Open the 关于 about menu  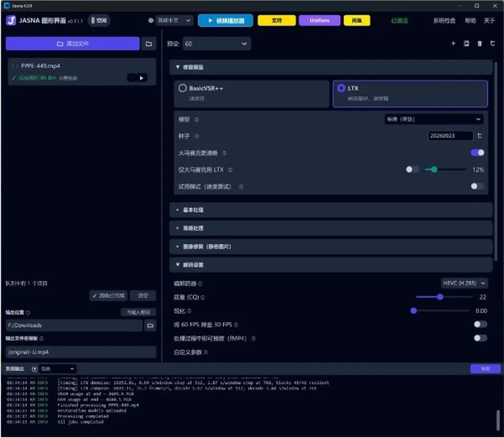(489, 20)
